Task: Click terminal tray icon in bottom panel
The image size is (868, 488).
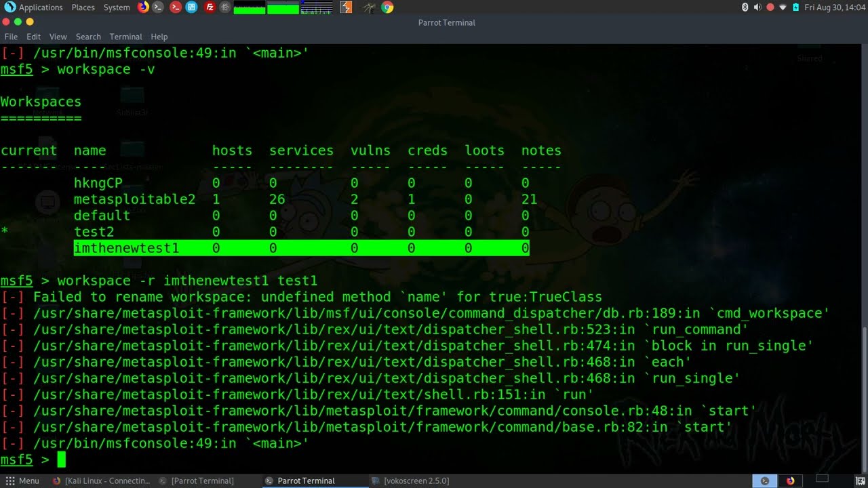Action: pos(765,481)
